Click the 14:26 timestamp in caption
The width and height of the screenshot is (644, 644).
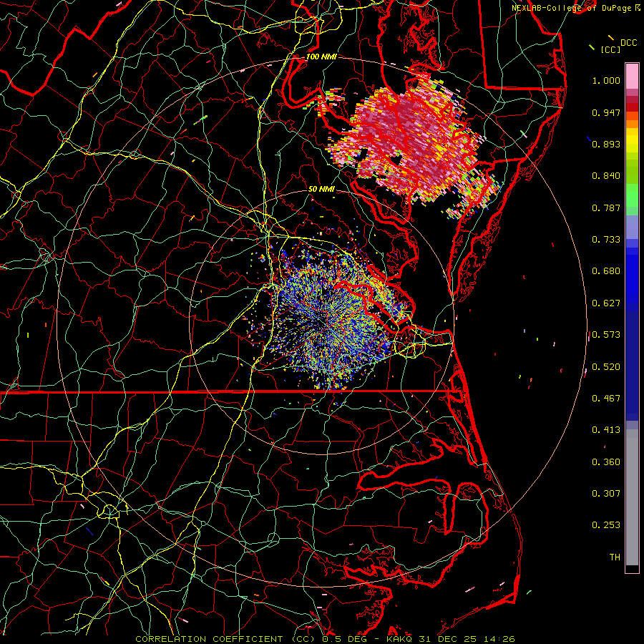[x=499, y=639]
